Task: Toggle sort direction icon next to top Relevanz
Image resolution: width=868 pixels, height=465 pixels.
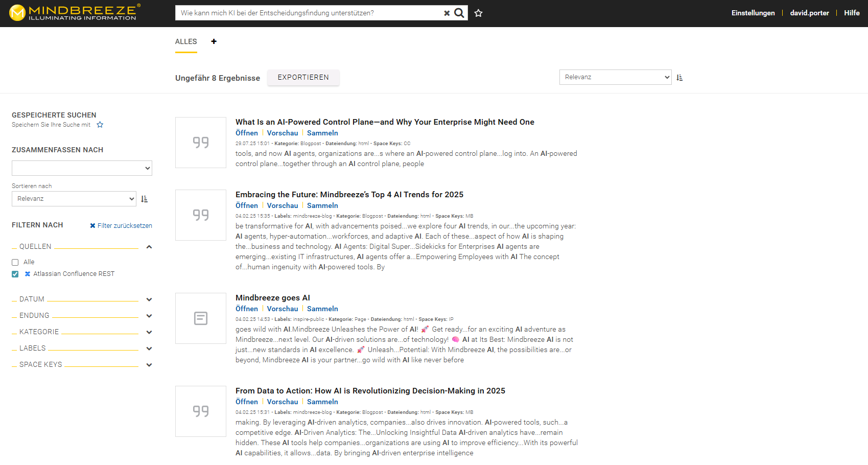Action: point(679,78)
